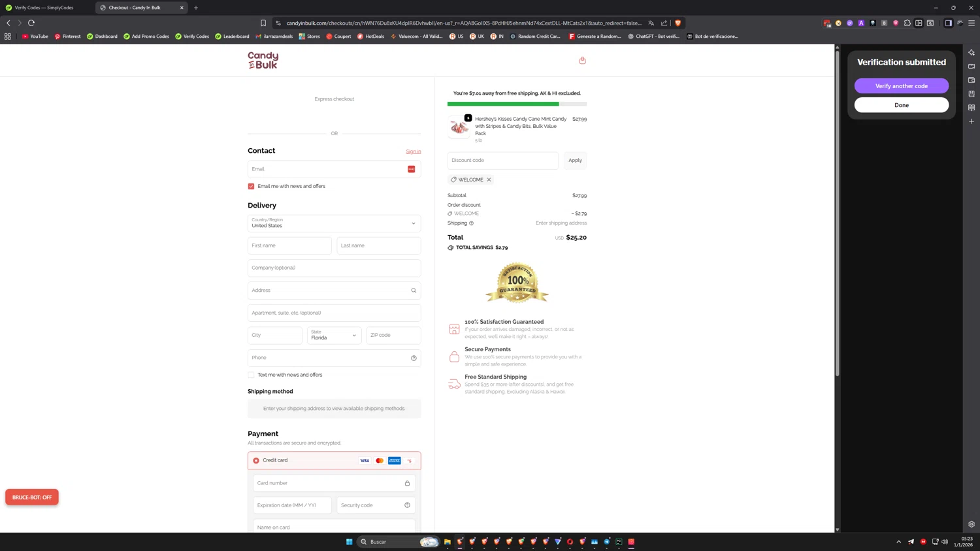Open the Country/Region dropdown
Image resolution: width=980 pixels, height=551 pixels.
[x=334, y=223]
